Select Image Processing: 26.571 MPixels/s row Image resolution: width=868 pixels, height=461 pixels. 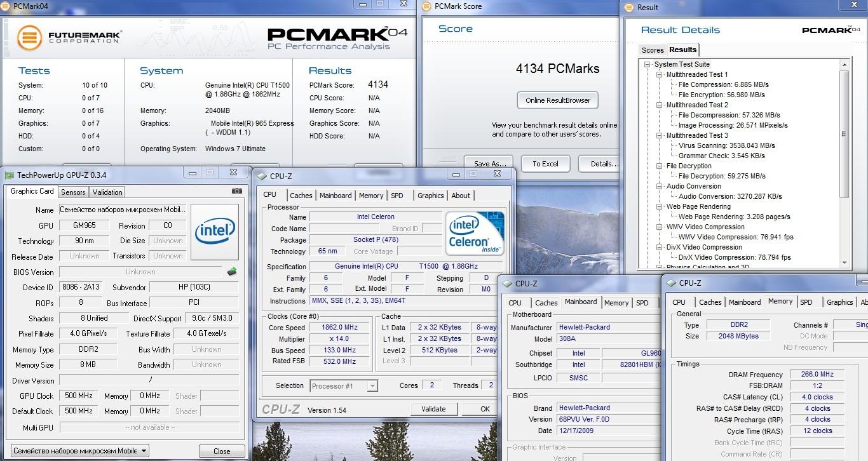click(x=733, y=125)
